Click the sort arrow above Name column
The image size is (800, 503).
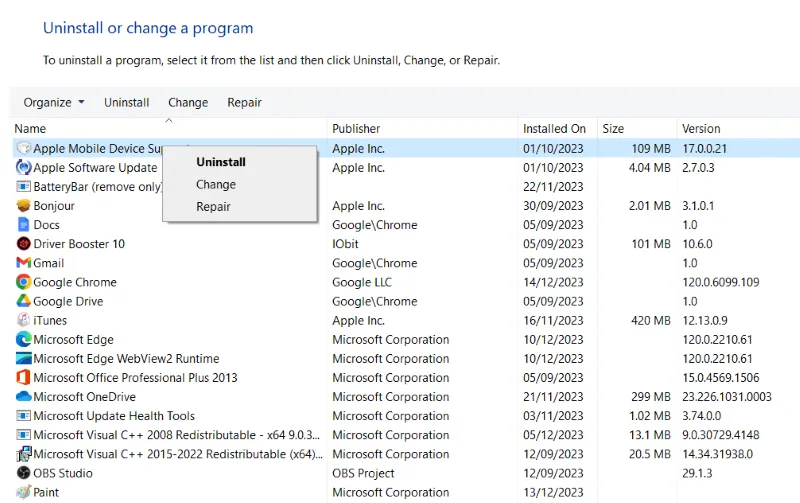pos(169,121)
